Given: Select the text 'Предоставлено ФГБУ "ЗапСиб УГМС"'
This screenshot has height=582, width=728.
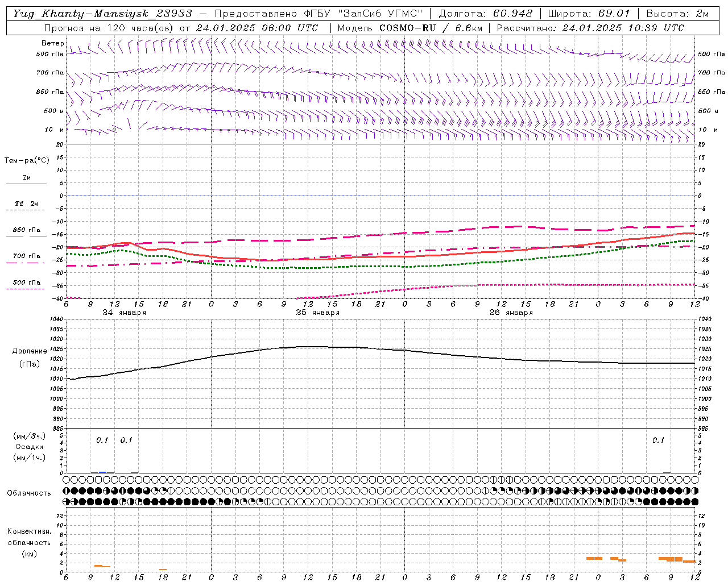Looking at the screenshot, I should [318, 14].
